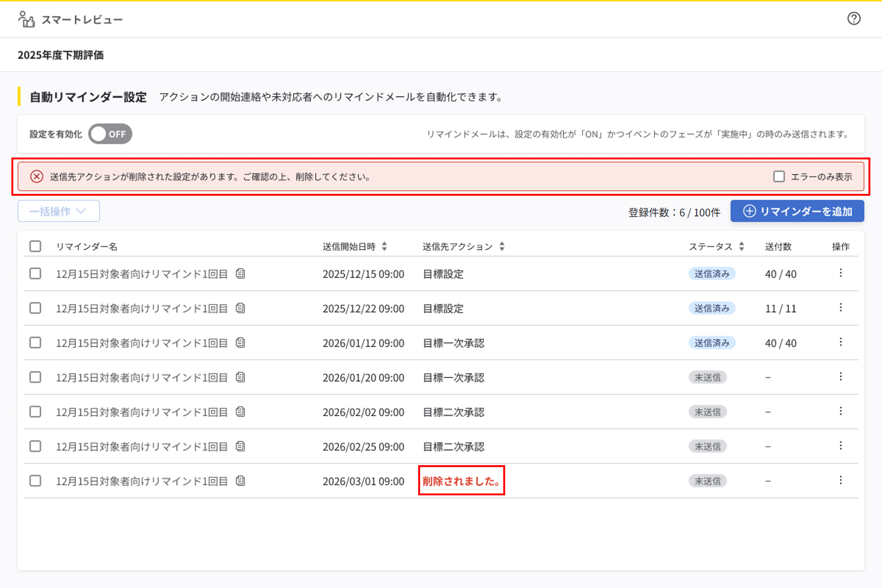Viewport: 882px width, 588px height.
Task: Copy icon for 2025/12/15 09:00 reminder
Action: click(240, 274)
